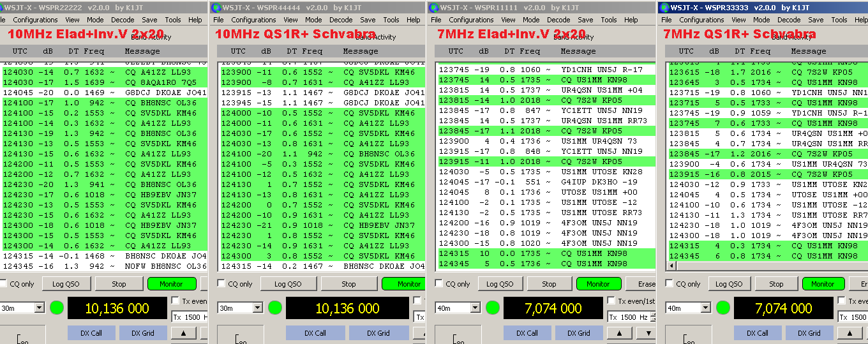Click the green status indicator in WSPR22222 window

pyautogui.click(x=57, y=308)
